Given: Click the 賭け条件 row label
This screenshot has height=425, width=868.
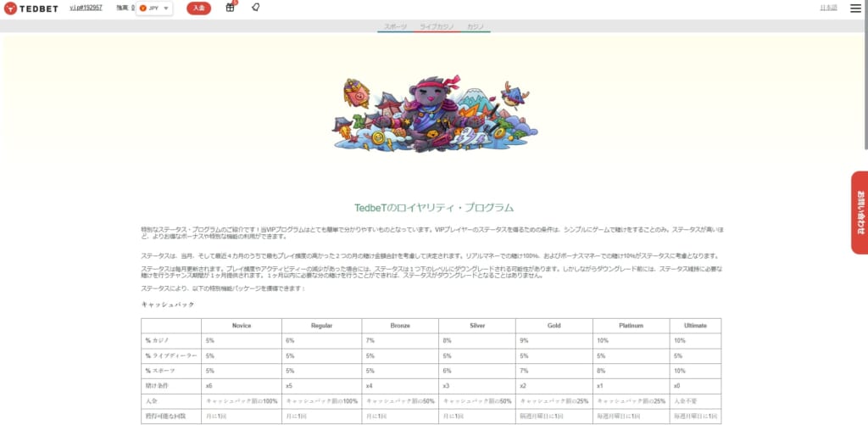Looking at the screenshot, I should pyautogui.click(x=171, y=386).
